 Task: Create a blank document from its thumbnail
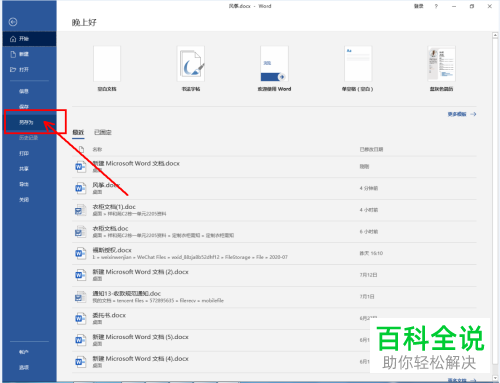point(107,64)
